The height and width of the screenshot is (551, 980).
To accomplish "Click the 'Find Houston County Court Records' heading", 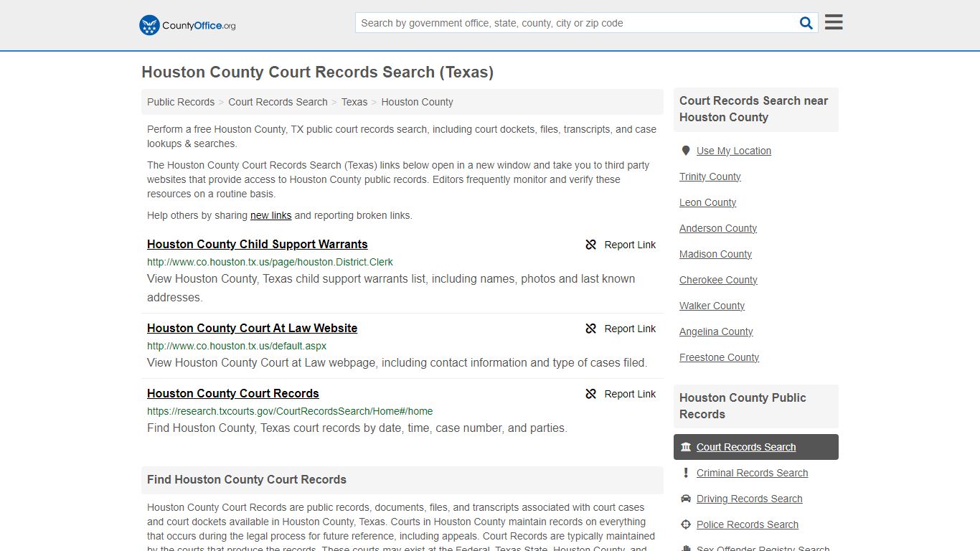I will click(247, 480).
